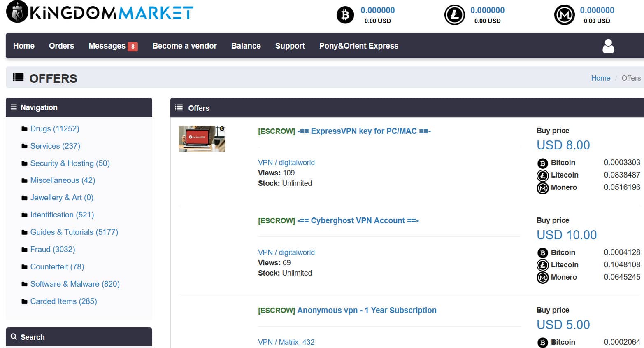Screen dimensions: 644x348
Task: Open Fraud (3032) category
Action: pos(53,249)
